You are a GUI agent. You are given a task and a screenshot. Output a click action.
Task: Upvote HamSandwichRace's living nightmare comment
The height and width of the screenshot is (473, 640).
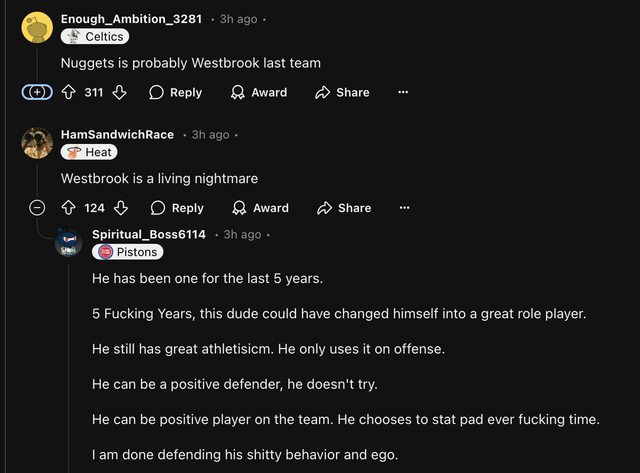[x=69, y=208]
